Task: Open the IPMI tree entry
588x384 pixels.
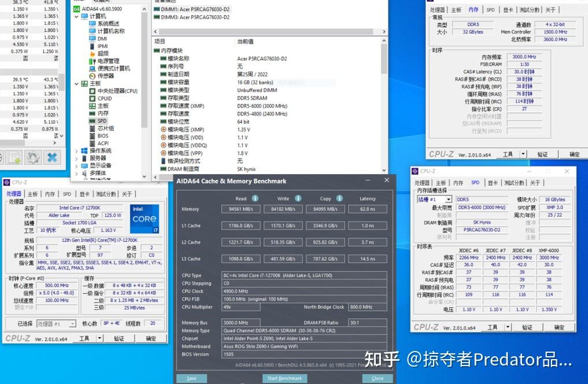Action: pos(99,46)
